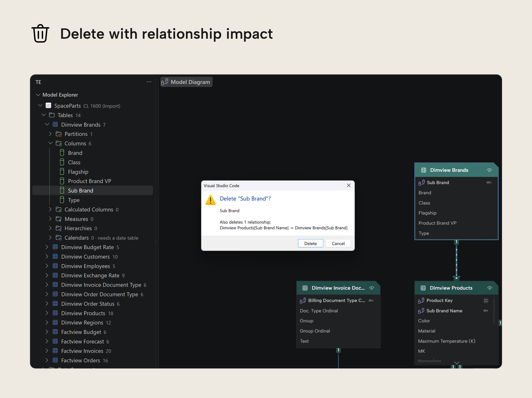
Task: Collapse the Columns folder
Action: tap(50, 143)
